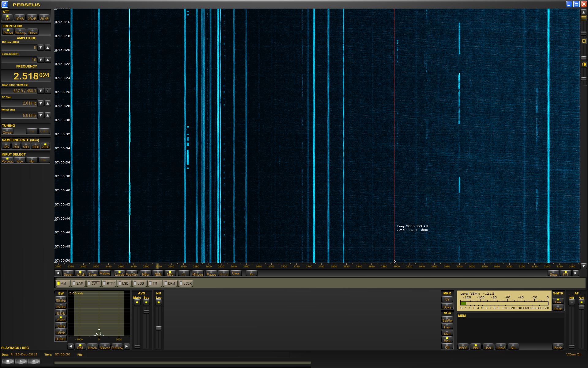
Task: Click the contrast half-circle icon
Action: tap(584, 64)
